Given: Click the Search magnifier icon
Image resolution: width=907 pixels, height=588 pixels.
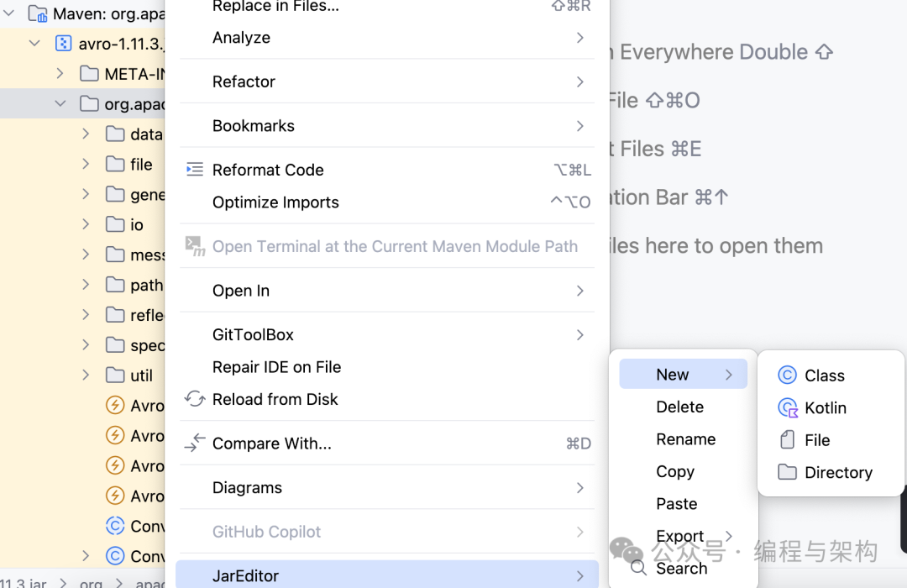Looking at the screenshot, I should click(x=639, y=569).
